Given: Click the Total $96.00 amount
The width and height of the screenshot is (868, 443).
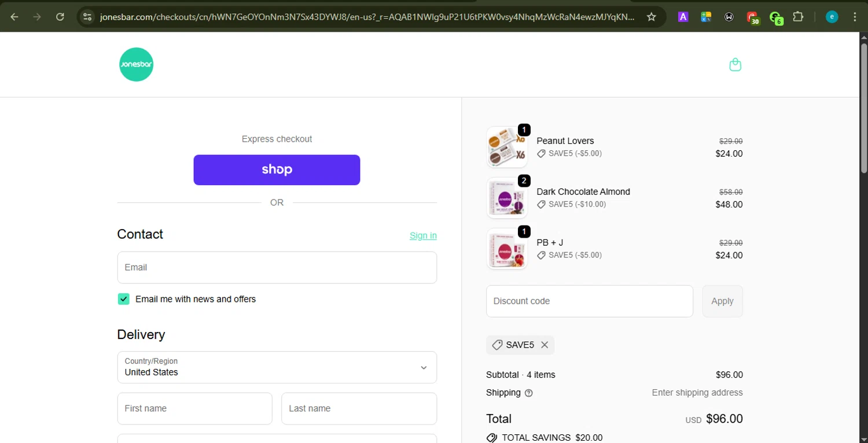Looking at the screenshot, I should pyautogui.click(x=724, y=419).
